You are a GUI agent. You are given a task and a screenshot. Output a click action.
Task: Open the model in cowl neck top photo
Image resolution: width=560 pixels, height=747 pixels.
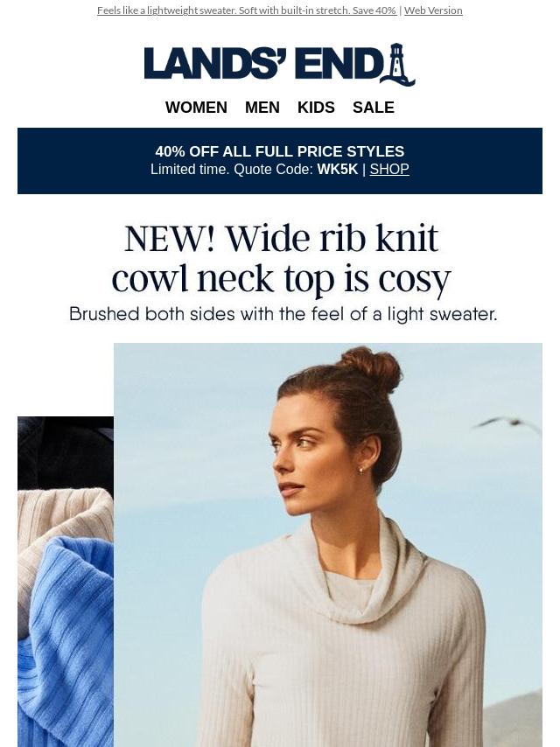tap(328, 545)
